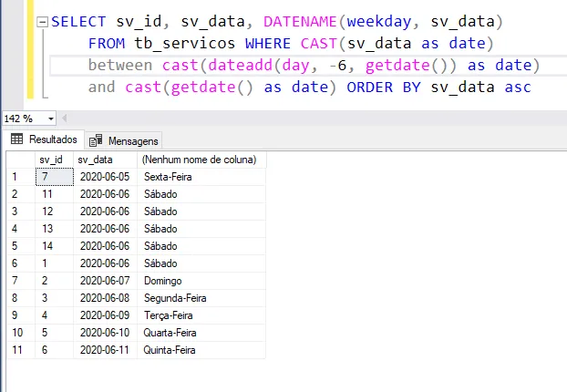567x392 pixels.
Task: Click the unnamed '(Nenhum nome de coluna)' header
Action: (199, 160)
